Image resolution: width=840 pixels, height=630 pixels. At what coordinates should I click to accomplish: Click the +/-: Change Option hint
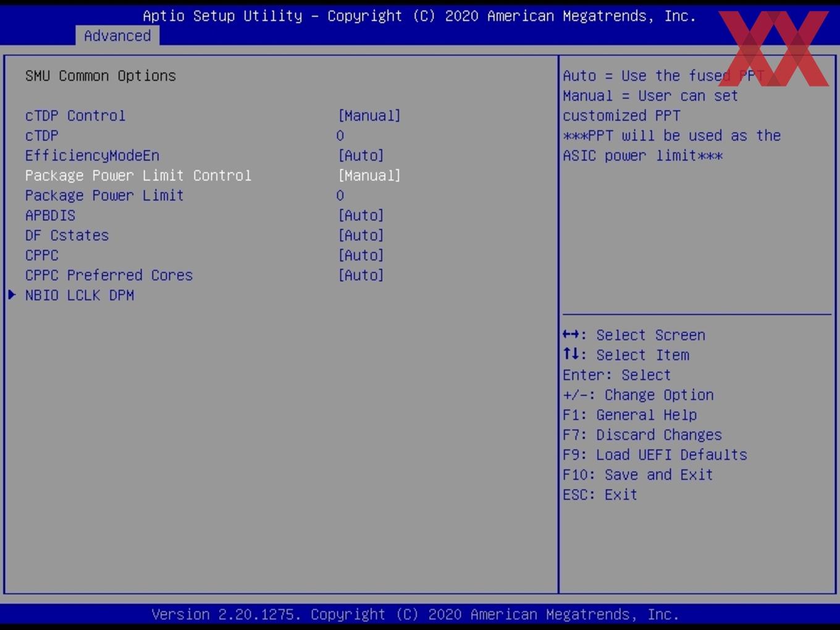pyautogui.click(x=638, y=395)
